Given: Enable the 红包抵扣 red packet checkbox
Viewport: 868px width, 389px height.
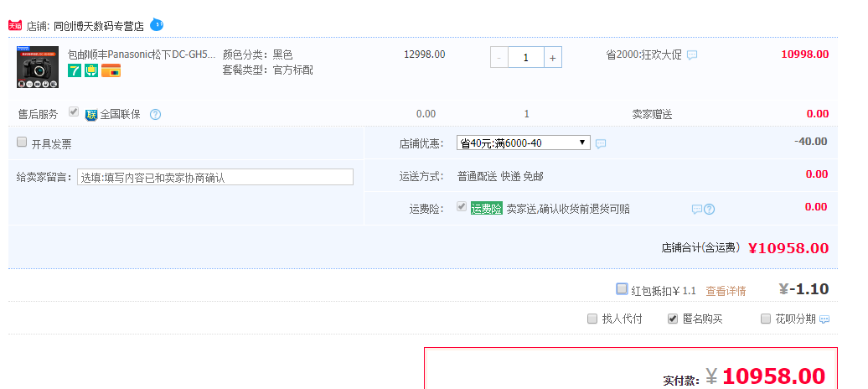Looking at the screenshot, I should pyautogui.click(x=623, y=288).
